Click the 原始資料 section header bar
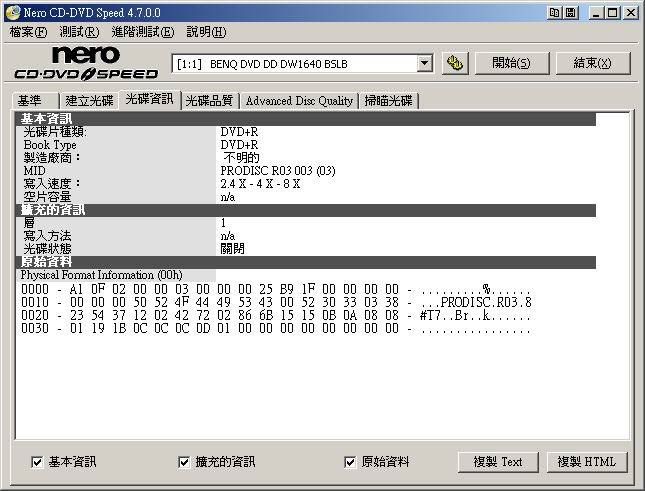The image size is (645, 491). [306, 262]
